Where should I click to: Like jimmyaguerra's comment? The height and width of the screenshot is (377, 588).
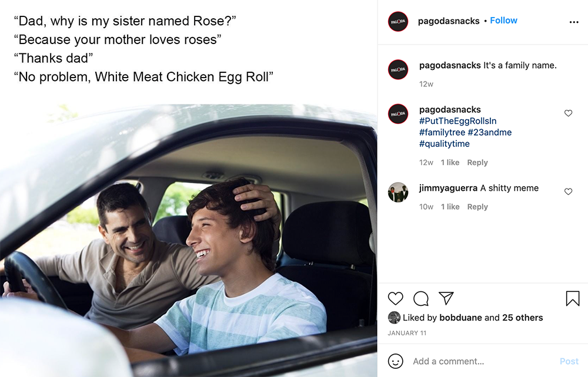coord(568,192)
